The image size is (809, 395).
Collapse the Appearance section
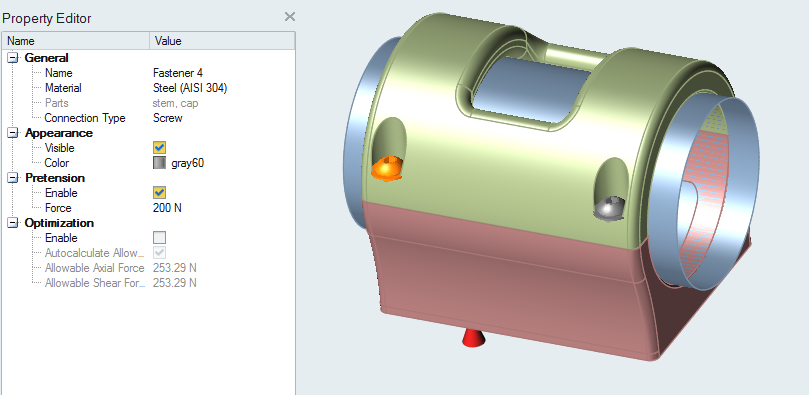12,133
